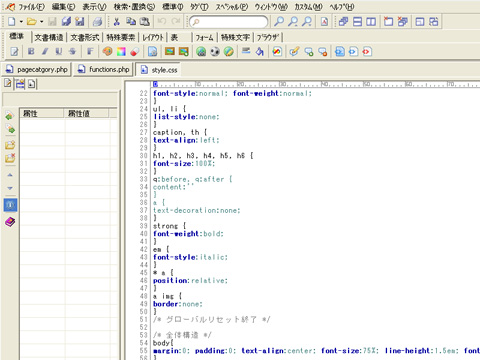Viewport: 480px width, 360px height.
Task: Click the tile windows vertically icon
Action: point(371,22)
